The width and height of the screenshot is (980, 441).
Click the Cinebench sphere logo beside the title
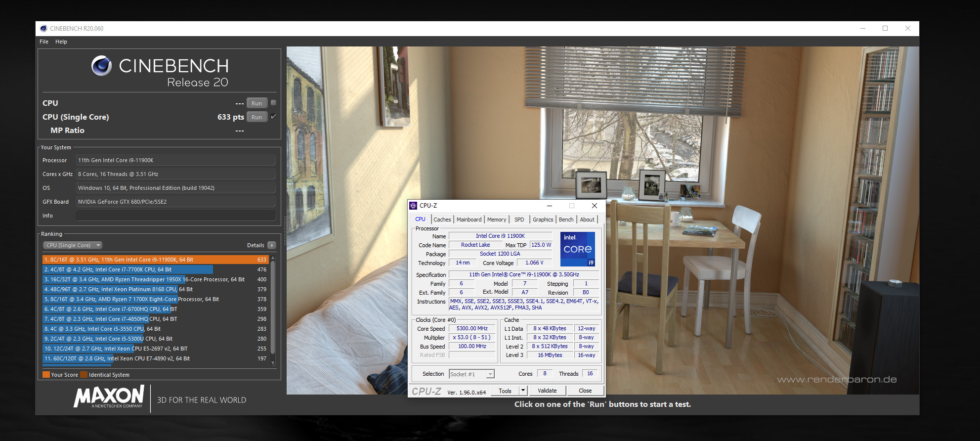101,66
